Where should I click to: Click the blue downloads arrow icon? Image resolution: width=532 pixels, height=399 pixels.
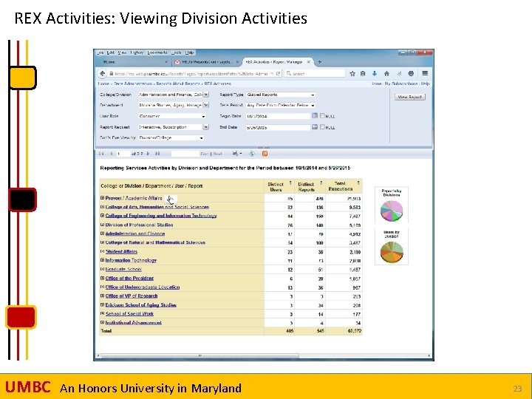pos(375,73)
